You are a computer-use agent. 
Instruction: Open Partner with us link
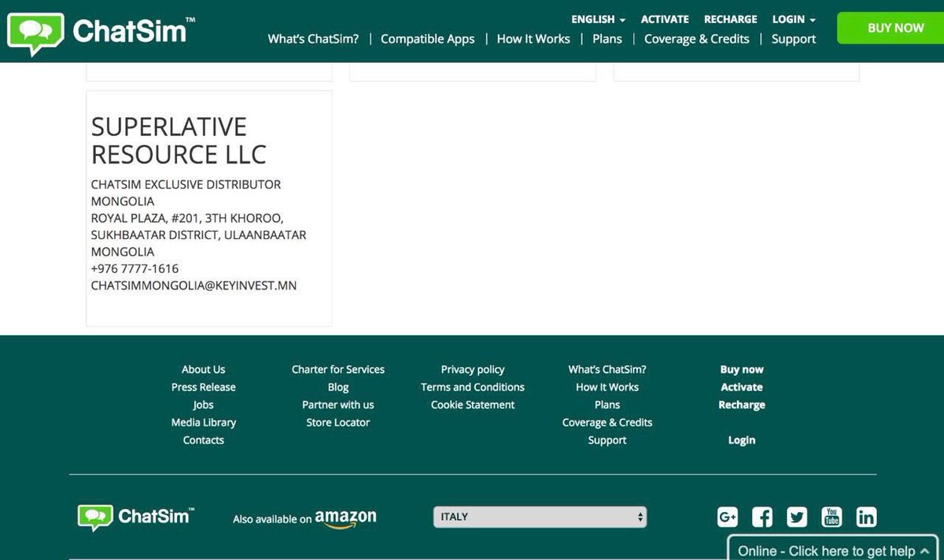click(x=338, y=404)
